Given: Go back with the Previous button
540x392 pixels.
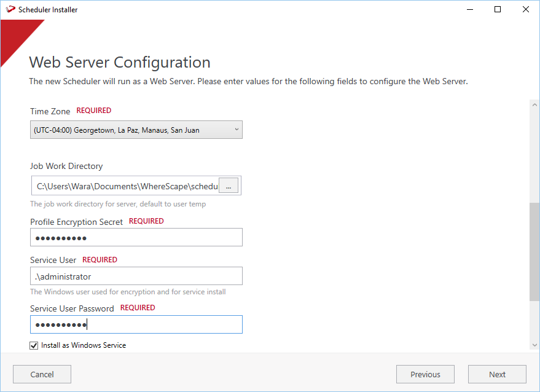Looking at the screenshot, I should pos(425,374).
